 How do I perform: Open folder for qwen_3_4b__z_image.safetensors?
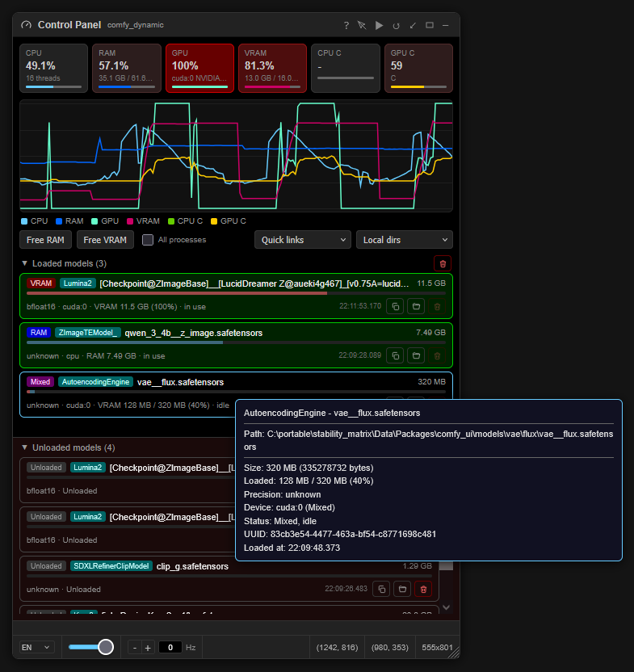point(416,355)
